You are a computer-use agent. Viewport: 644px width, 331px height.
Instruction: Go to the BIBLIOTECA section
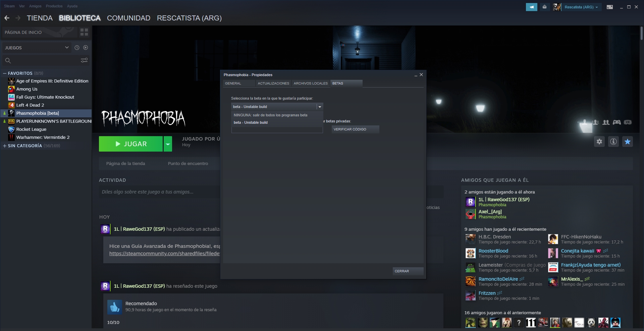point(79,18)
